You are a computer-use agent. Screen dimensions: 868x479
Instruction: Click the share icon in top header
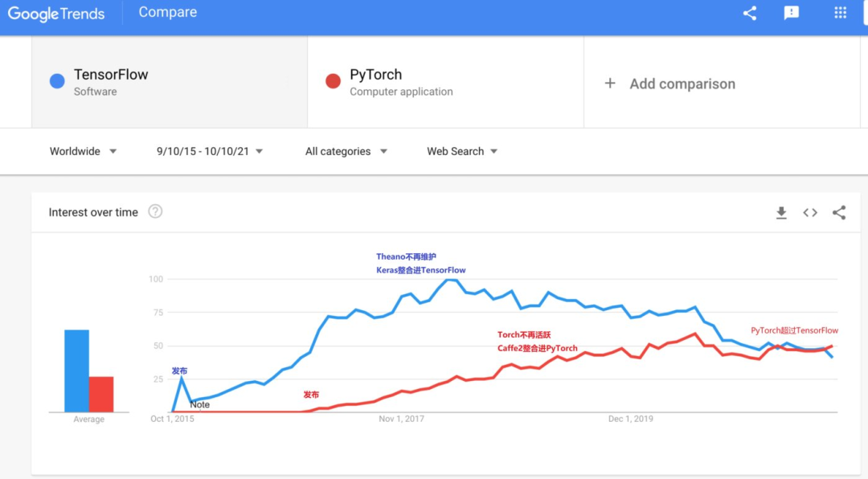750,13
